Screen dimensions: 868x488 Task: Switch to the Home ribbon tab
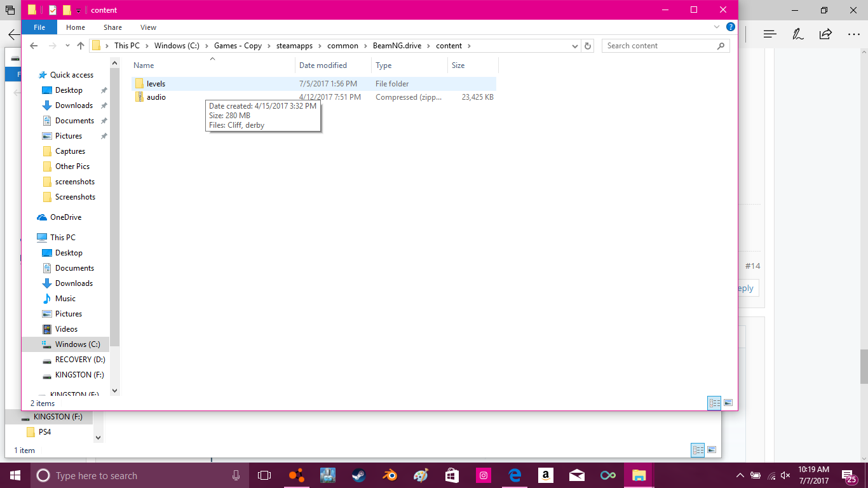click(76, 27)
